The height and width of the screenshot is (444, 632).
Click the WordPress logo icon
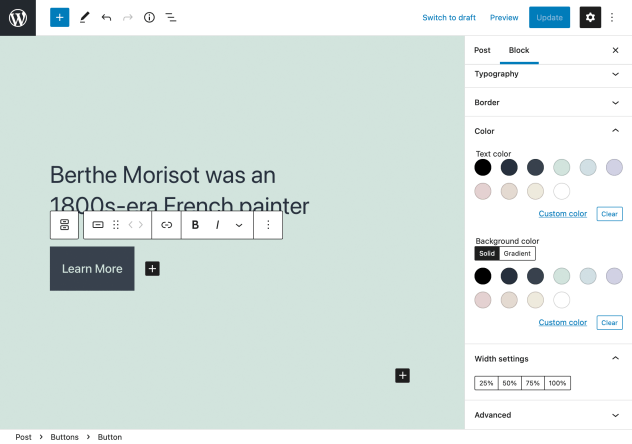click(18, 17)
